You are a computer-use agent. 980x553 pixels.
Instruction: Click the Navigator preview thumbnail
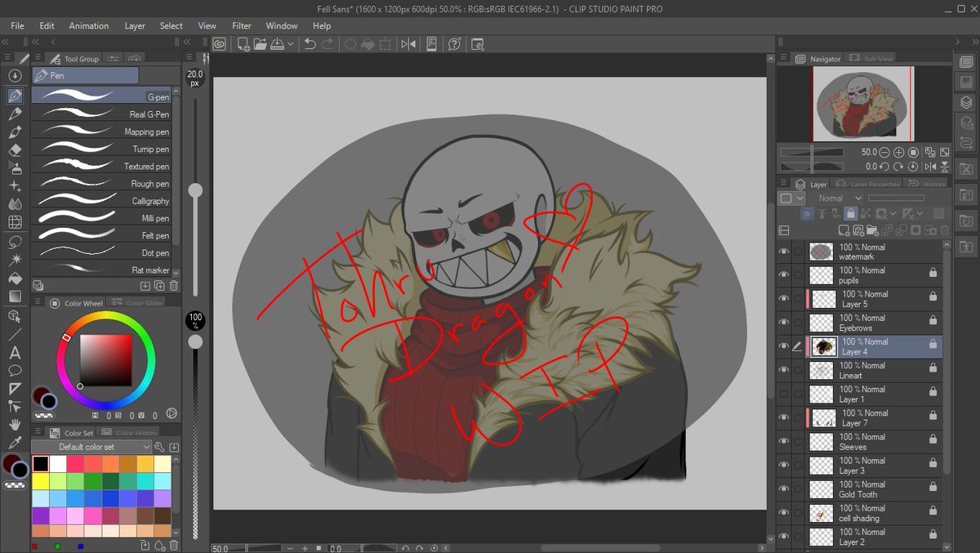pos(862,104)
